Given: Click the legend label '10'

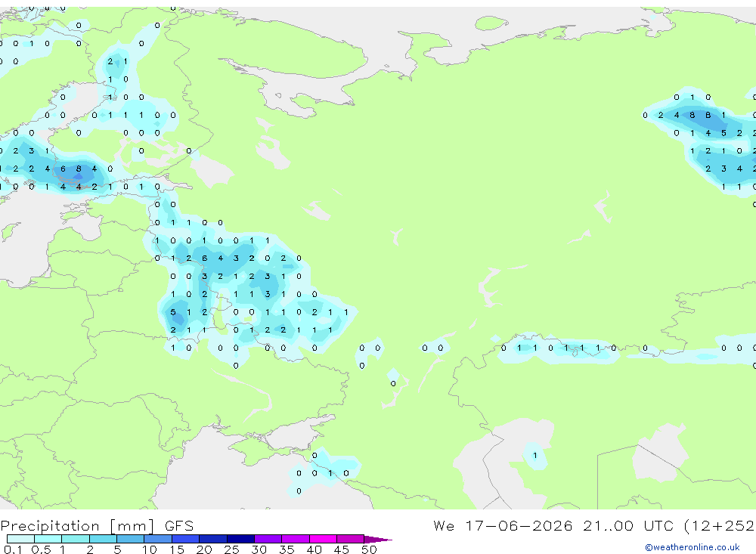Looking at the screenshot, I should (149, 549).
